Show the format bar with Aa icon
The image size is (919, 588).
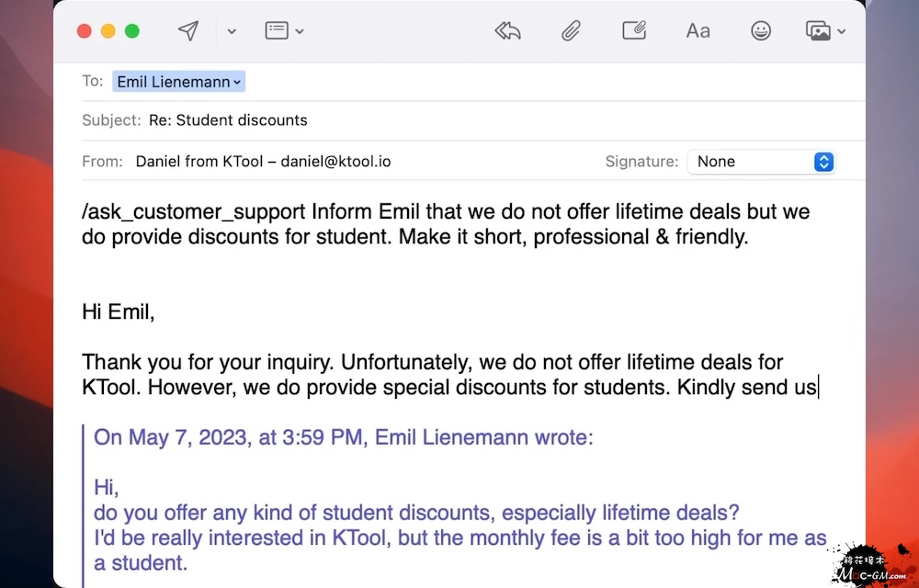[x=698, y=31]
